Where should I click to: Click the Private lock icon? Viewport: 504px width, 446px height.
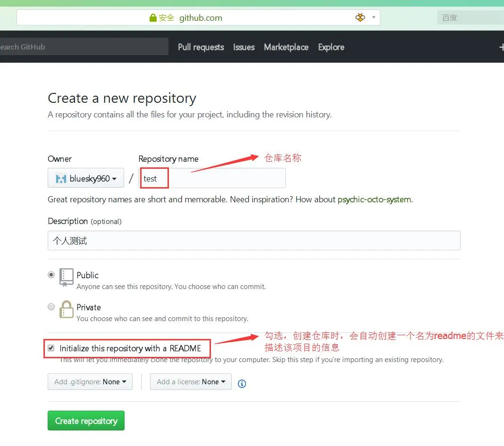(66, 309)
